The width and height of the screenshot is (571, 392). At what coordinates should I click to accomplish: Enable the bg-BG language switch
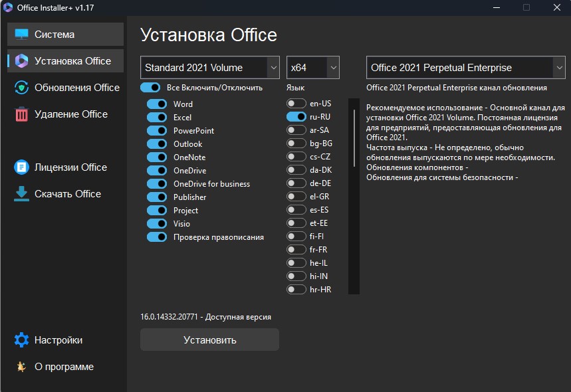296,144
